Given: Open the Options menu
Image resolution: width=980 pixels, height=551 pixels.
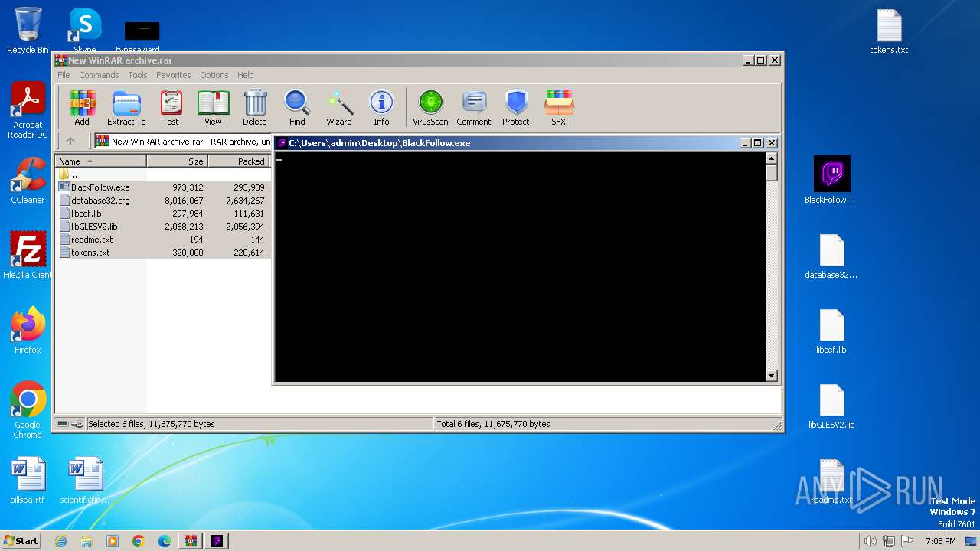Looking at the screenshot, I should point(214,75).
